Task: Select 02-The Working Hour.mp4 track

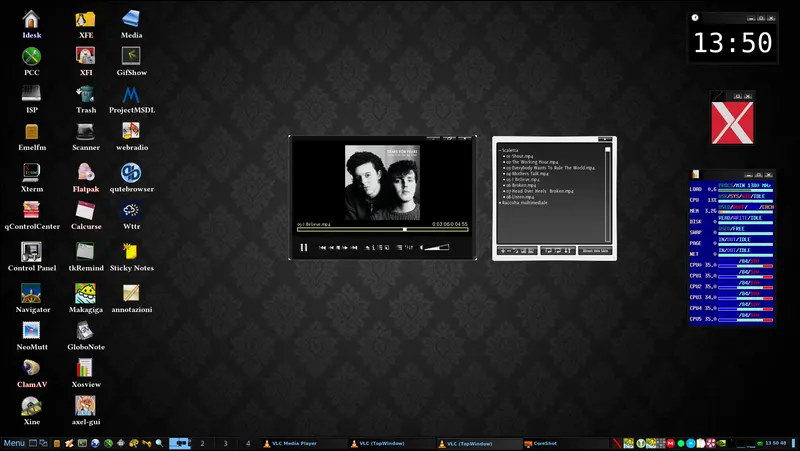Action: 532,162
